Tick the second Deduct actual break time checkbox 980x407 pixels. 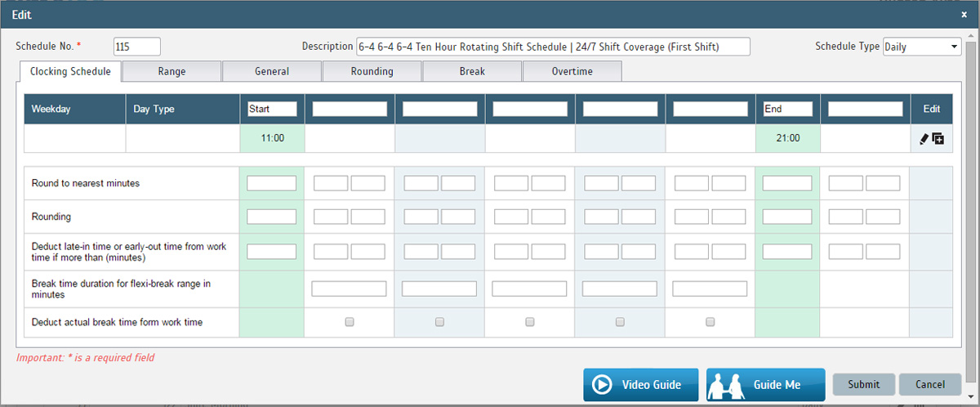coord(439,322)
